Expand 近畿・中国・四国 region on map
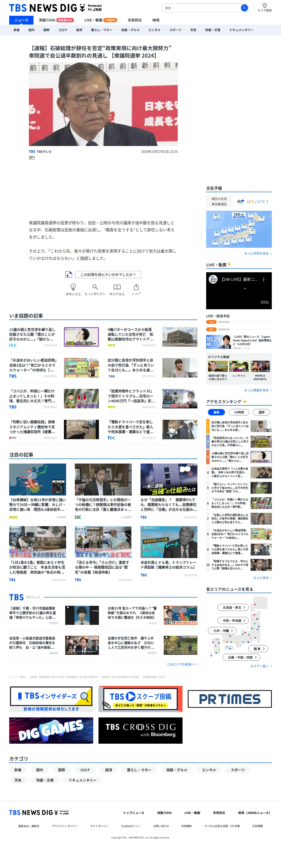Image resolution: width=281 pixels, height=868 pixels. point(242,657)
